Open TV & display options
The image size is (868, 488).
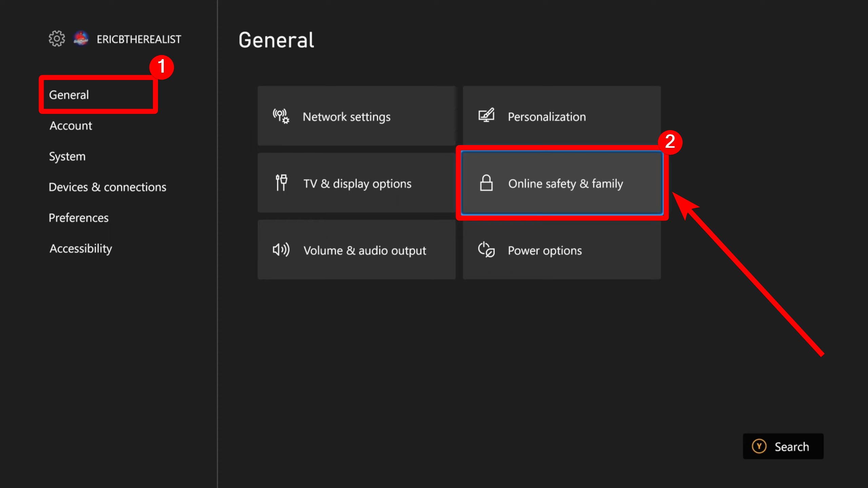[x=357, y=183]
